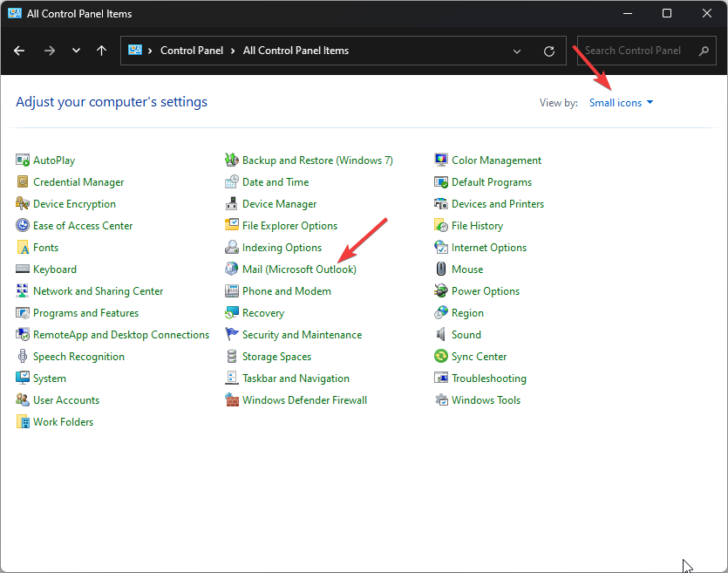Click the Network and Sharing Center icon

[x=23, y=291]
